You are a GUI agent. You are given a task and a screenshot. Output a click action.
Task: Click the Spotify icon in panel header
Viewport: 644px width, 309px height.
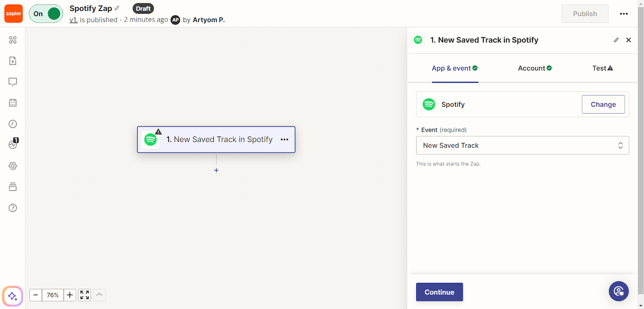418,40
